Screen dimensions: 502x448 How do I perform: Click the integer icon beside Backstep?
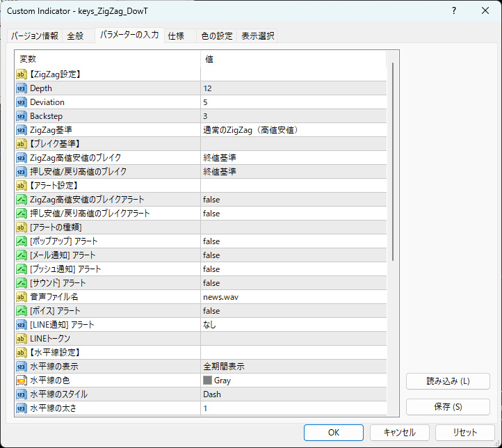21,116
